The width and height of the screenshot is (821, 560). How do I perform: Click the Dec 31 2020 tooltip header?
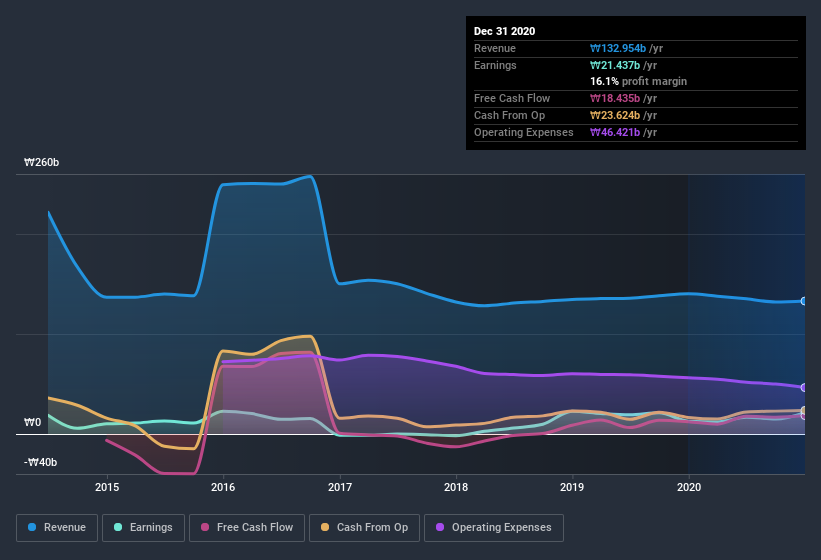coord(504,31)
